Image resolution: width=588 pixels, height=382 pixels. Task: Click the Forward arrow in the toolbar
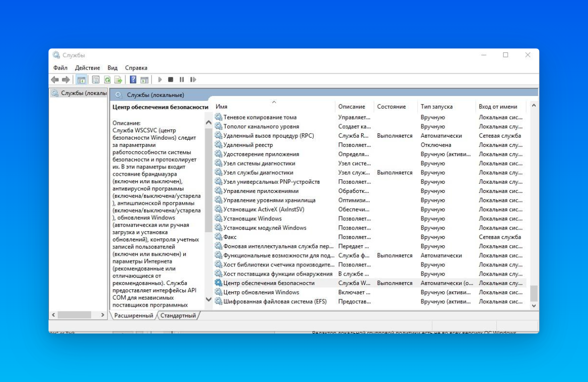66,79
